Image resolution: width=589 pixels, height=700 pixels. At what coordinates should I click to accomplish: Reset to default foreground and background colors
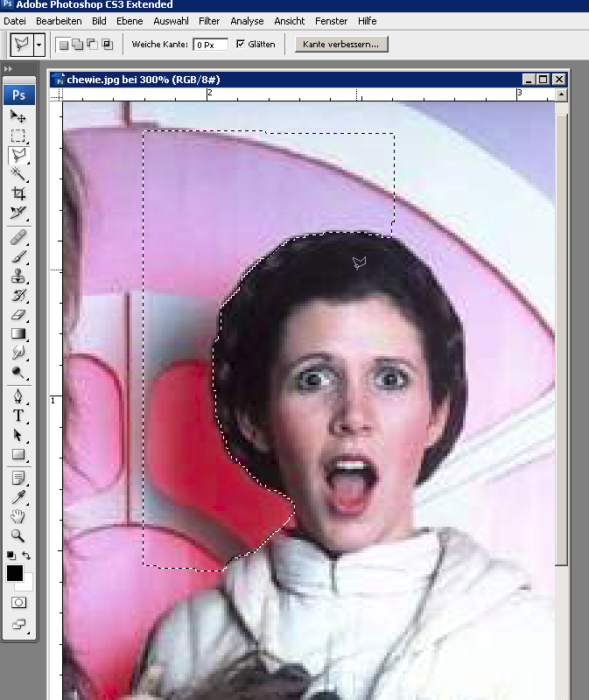11,556
